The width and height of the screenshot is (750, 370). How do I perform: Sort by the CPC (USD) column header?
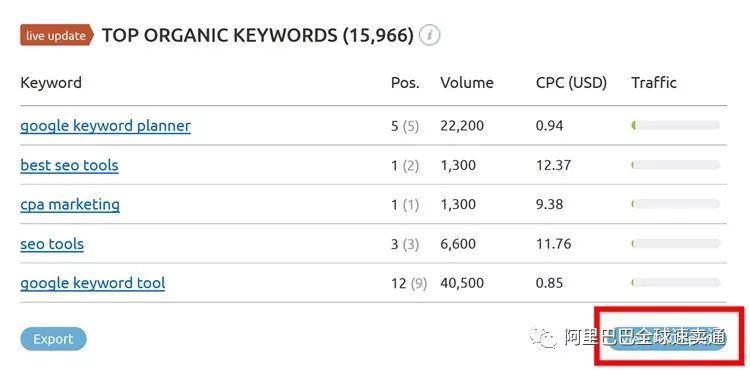[x=571, y=83]
